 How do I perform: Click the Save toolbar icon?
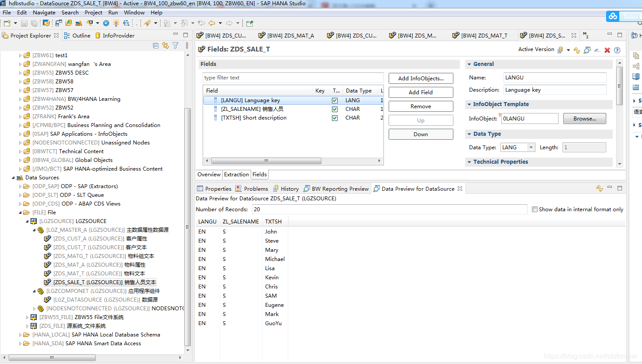24,23
